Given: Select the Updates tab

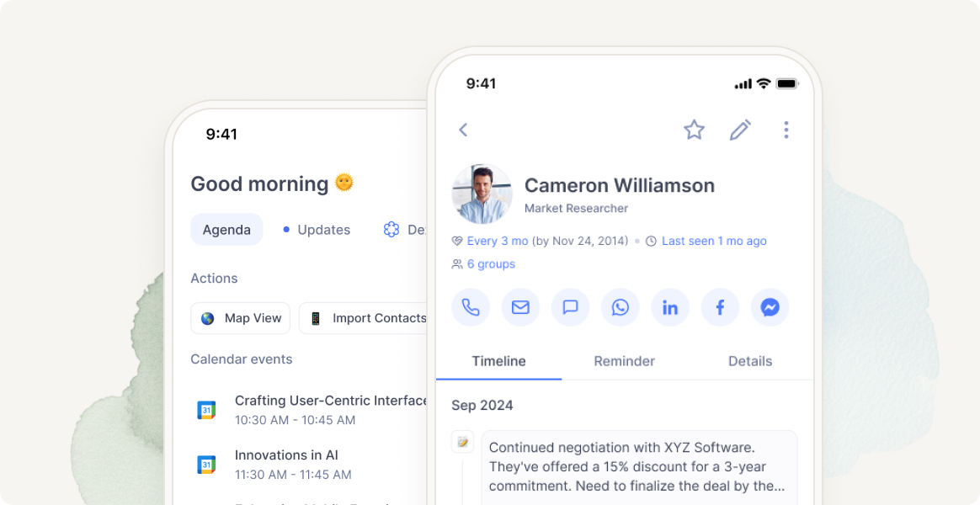Looking at the screenshot, I should (317, 230).
